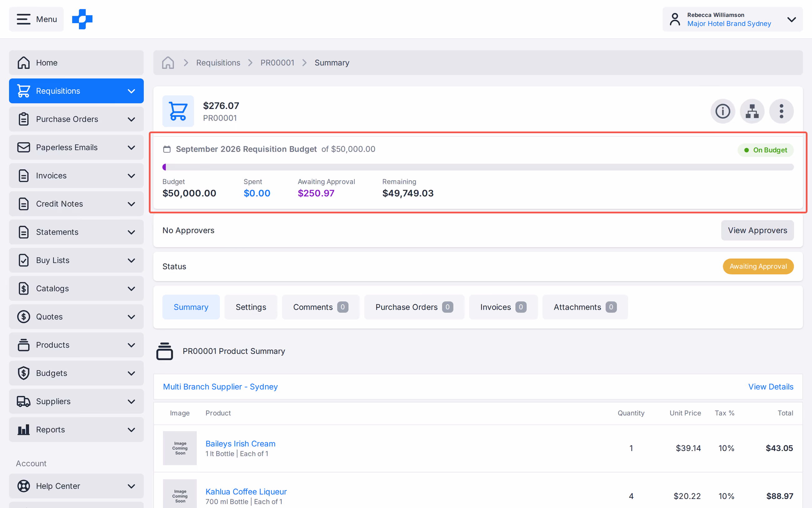Open the PR00001 breadcrumb link

pos(277,63)
